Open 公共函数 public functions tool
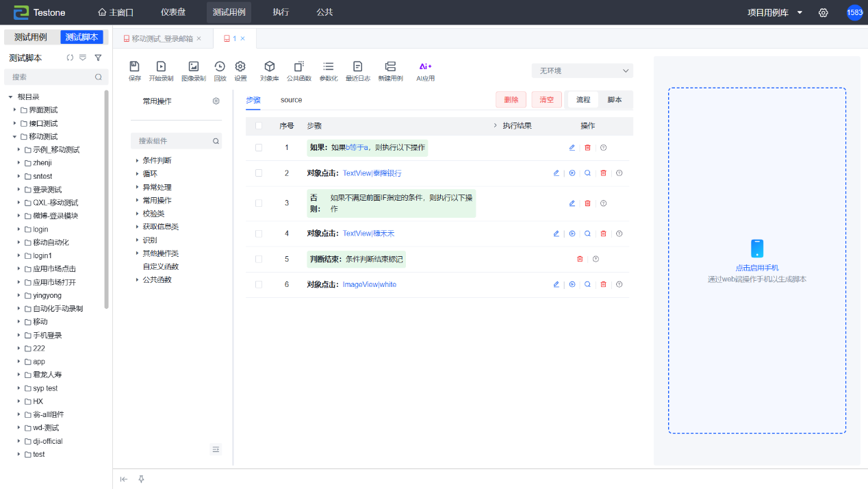The height and width of the screenshot is (489, 868). tap(298, 67)
